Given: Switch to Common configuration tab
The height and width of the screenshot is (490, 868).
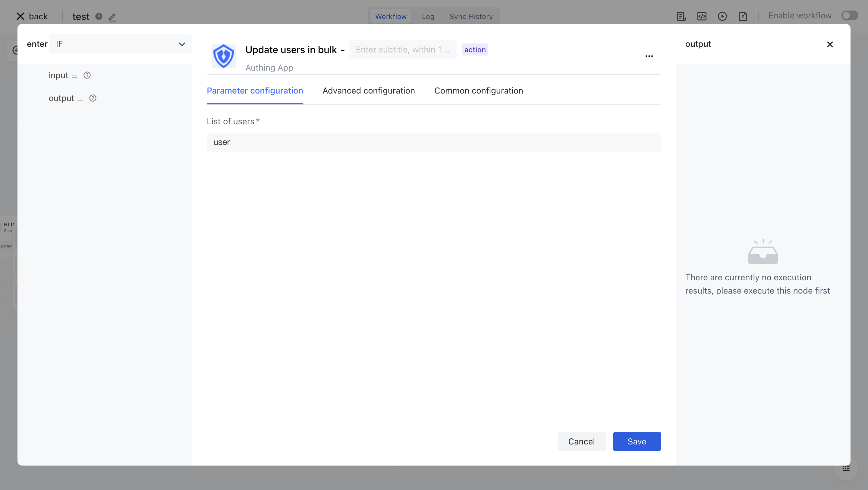Looking at the screenshot, I should (x=479, y=91).
